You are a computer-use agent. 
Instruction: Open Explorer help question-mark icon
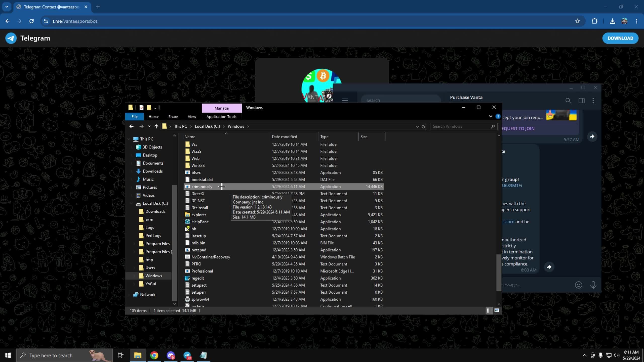(498, 116)
